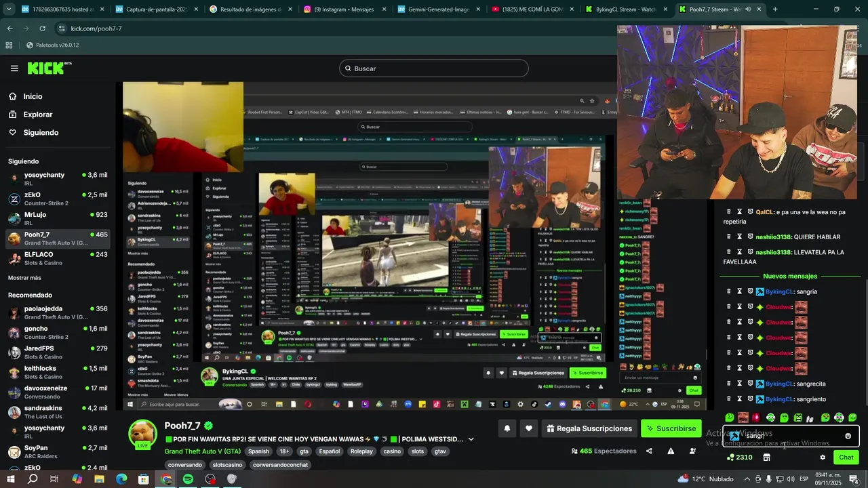Click timeout hourglass on QalCL message
Image resolution: width=868 pixels, height=488 pixels.
coord(740,211)
